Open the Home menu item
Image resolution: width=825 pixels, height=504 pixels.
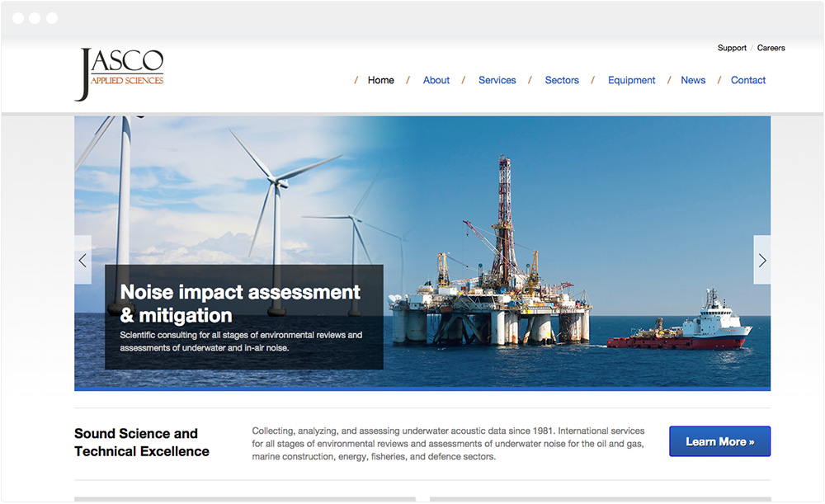tap(380, 80)
